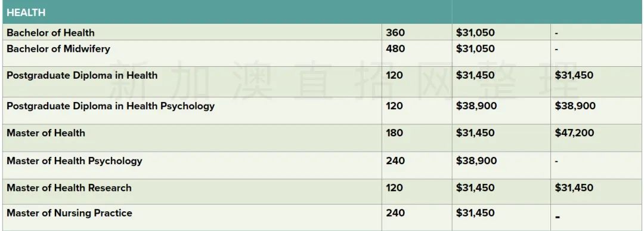Image resolution: width=644 pixels, height=231 pixels.
Task: Click the $38,900 fee for Master of Health Psychology
Action: (x=476, y=161)
